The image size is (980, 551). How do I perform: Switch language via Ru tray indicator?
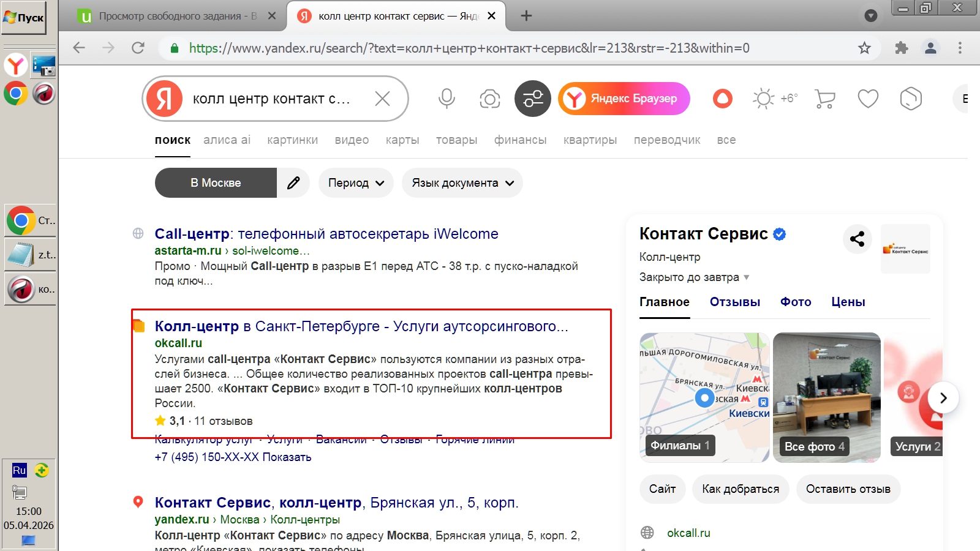click(x=20, y=470)
